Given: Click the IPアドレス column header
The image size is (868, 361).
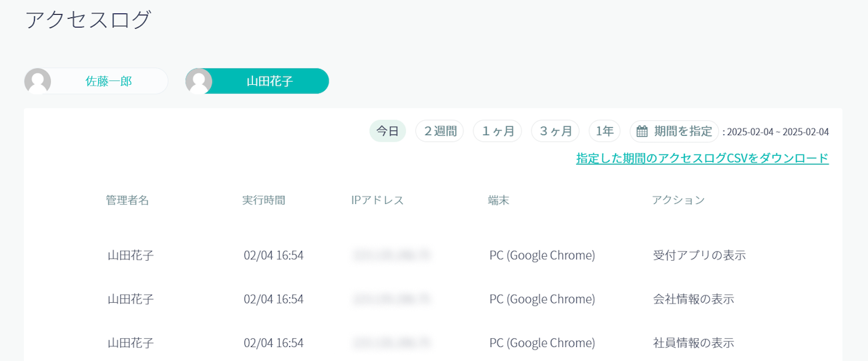Looking at the screenshot, I should click(377, 200).
